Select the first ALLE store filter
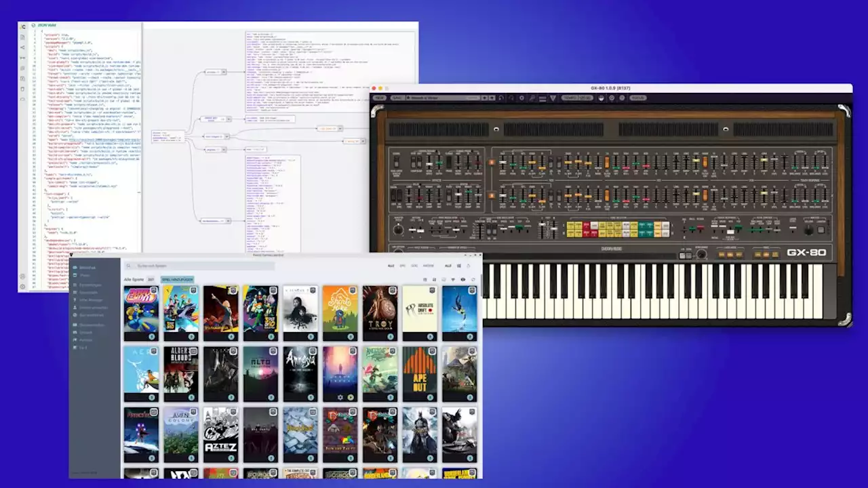 pyautogui.click(x=391, y=266)
